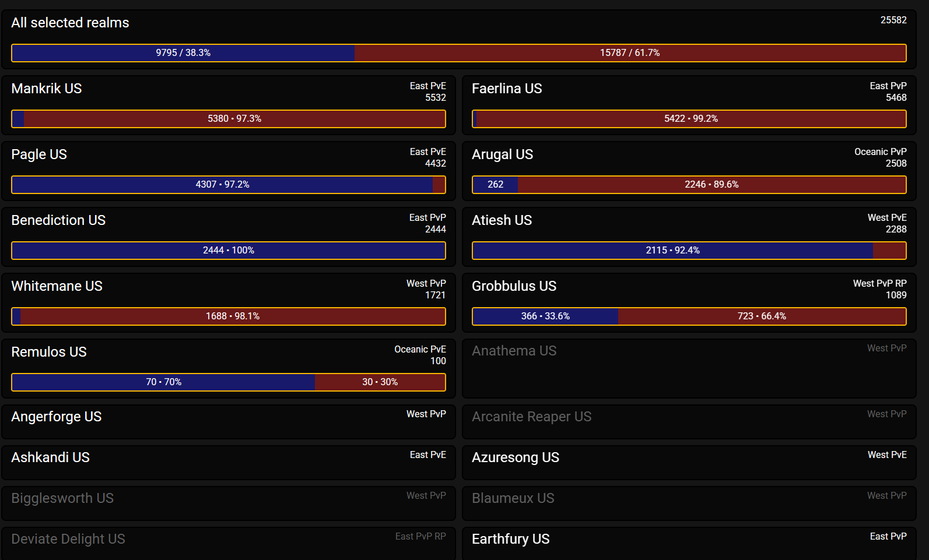This screenshot has width=929, height=560.
Task: Click the Grobbulus population count 1089
Action: coord(896,295)
